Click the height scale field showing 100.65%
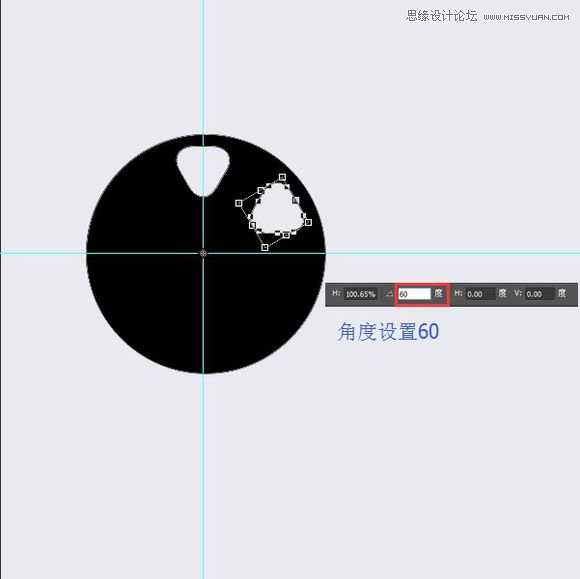 tap(360, 294)
